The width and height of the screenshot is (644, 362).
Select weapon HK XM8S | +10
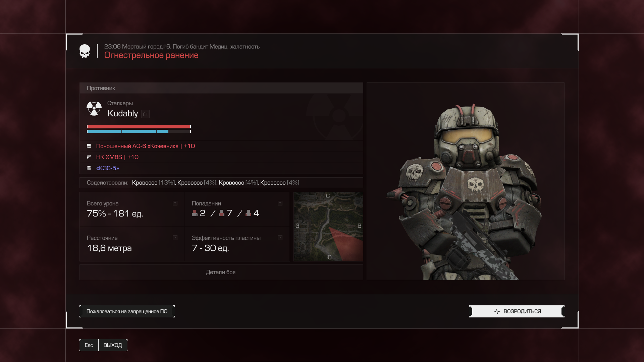pyautogui.click(x=117, y=157)
